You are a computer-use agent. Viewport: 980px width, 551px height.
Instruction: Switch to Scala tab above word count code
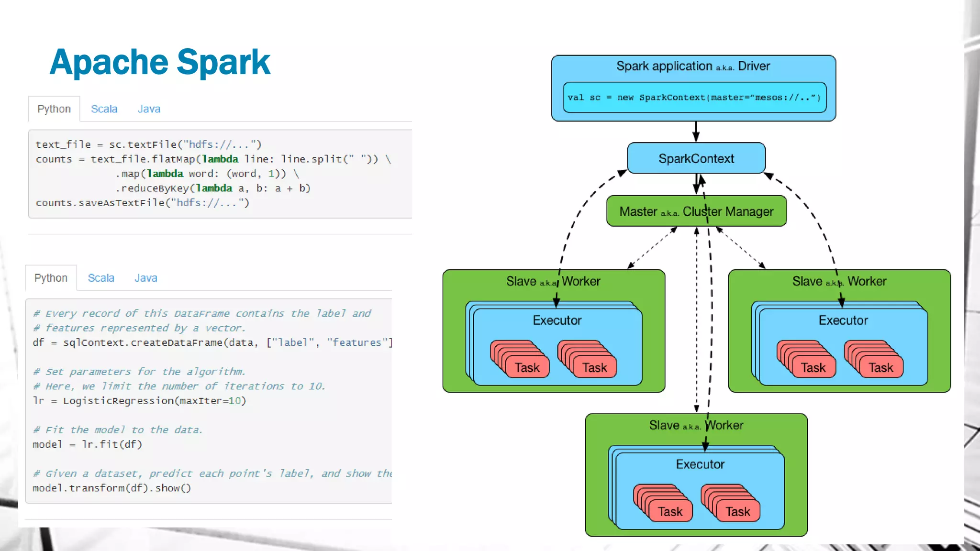pos(104,109)
